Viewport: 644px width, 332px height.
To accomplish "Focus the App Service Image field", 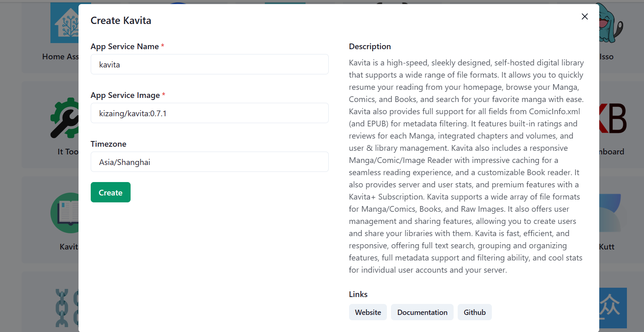I will pos(210,113).
